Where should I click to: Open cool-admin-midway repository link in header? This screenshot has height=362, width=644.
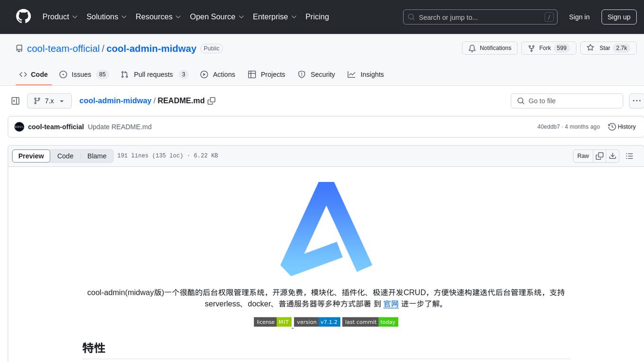pyautogui.click(x=152, y=48)
